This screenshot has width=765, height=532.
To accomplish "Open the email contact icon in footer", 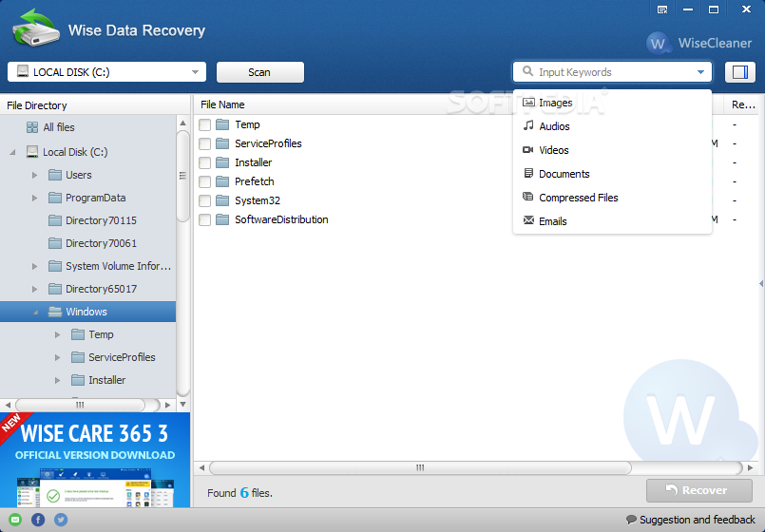I will (15, 520).
